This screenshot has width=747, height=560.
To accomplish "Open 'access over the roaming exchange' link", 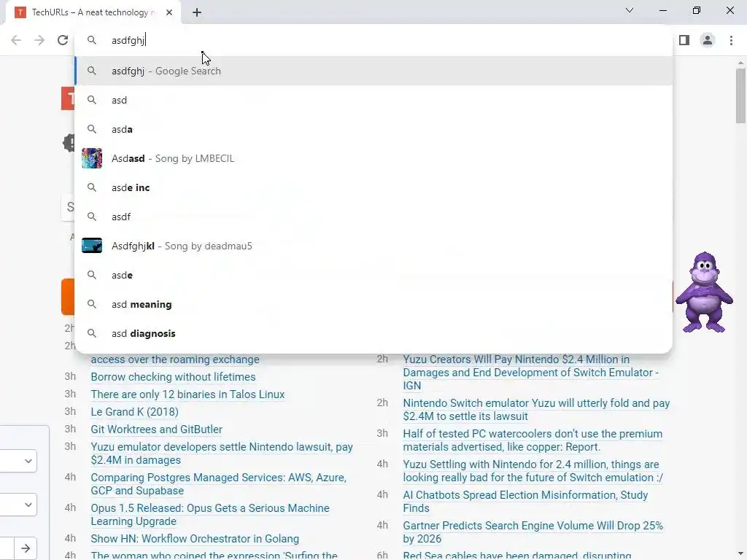I will click(175, 359).
